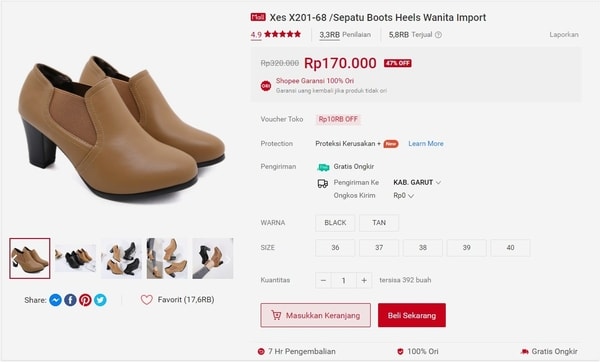Share product on Pinterest icon
The width and height of the screenshot is (600, 362).
pos(85,300)
